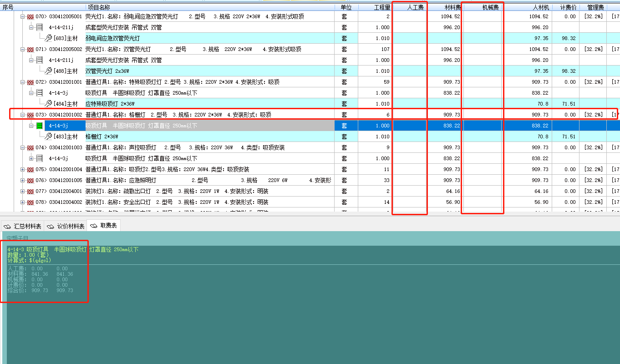
Task: Click the wrench icon beside [484]主材
Action: pos(49,104)
